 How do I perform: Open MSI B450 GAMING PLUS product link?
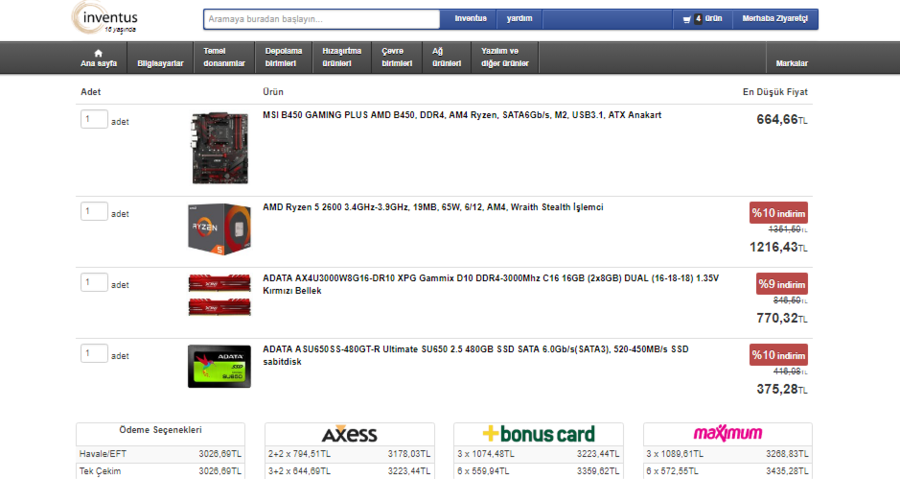click(x=462, y=115)
